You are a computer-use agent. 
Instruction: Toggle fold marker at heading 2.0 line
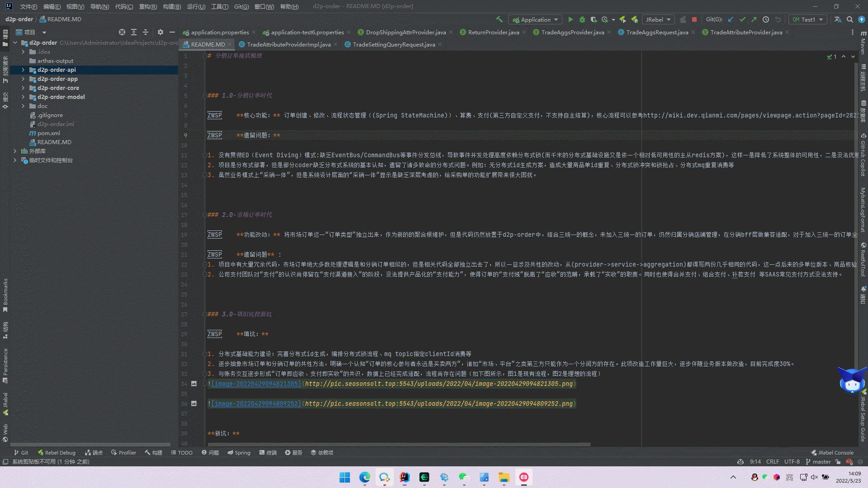205,215
